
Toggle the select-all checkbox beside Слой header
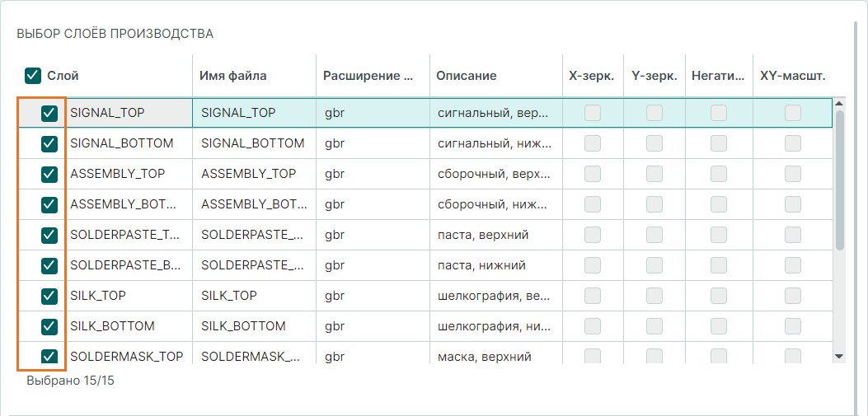click(x=33, y=76)
